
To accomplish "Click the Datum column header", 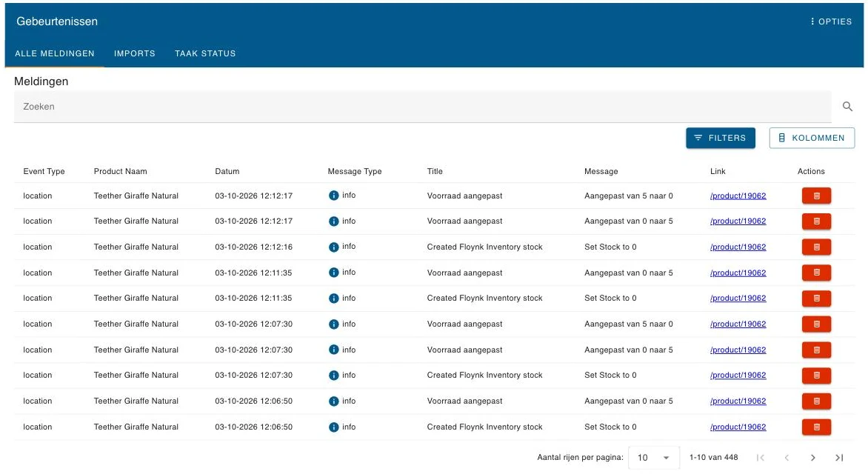I will (x=227, y=171).
